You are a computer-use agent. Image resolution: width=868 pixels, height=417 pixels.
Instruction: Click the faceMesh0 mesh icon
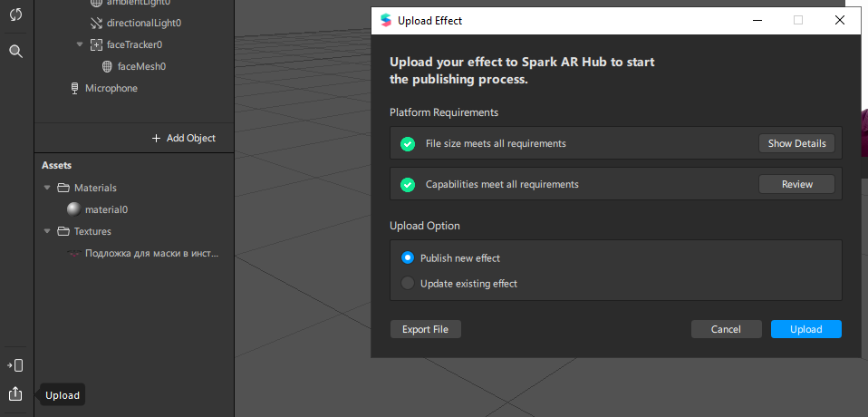pos(108,66)
